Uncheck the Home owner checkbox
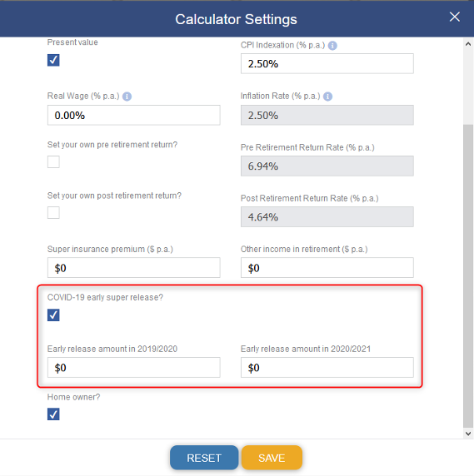 [x=53, y=414]
